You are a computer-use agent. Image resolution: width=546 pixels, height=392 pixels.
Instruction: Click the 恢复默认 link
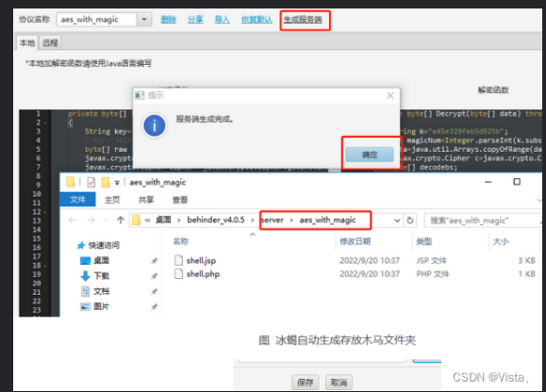(x=256, y=20)
